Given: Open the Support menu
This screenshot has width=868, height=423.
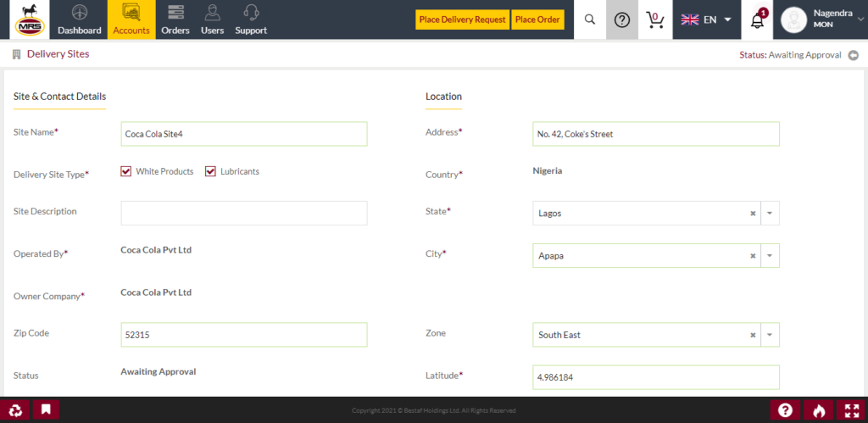Looking at the screenshot, I should (251, 19).
